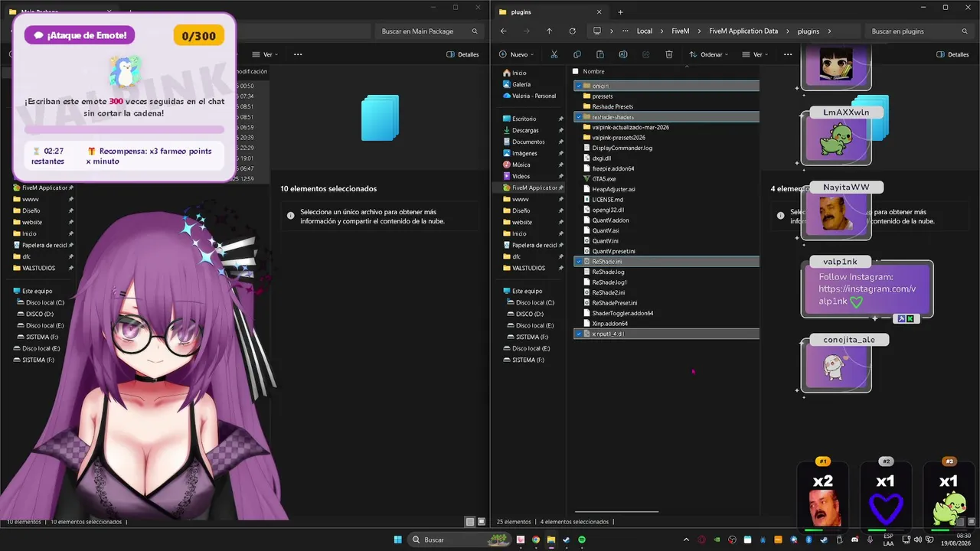Screen dimensions: 980x551
Task: Click the search magnifier in Main Package window
Action: pyautogui.click(x=475, y=31)
